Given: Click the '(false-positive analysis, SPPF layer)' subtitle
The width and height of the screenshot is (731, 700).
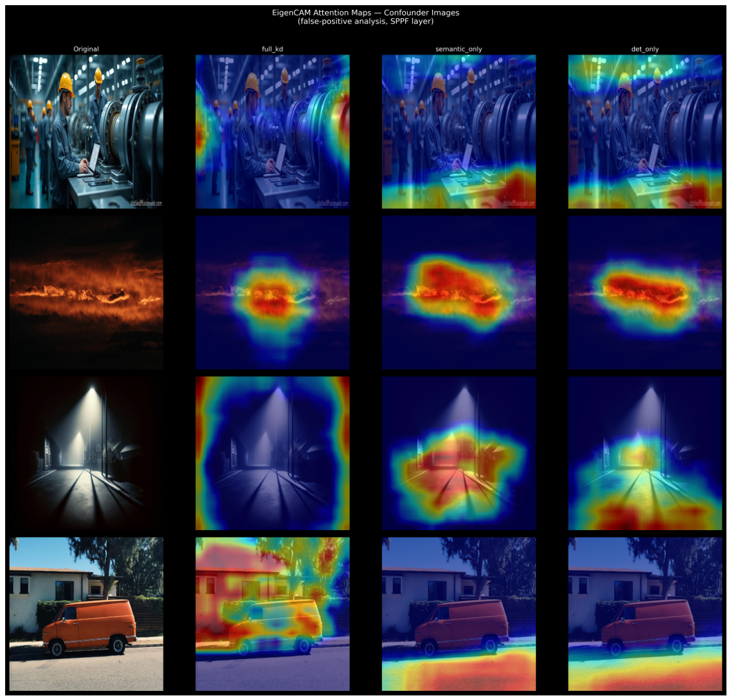Looking at the screenshot, I should 366,22.
